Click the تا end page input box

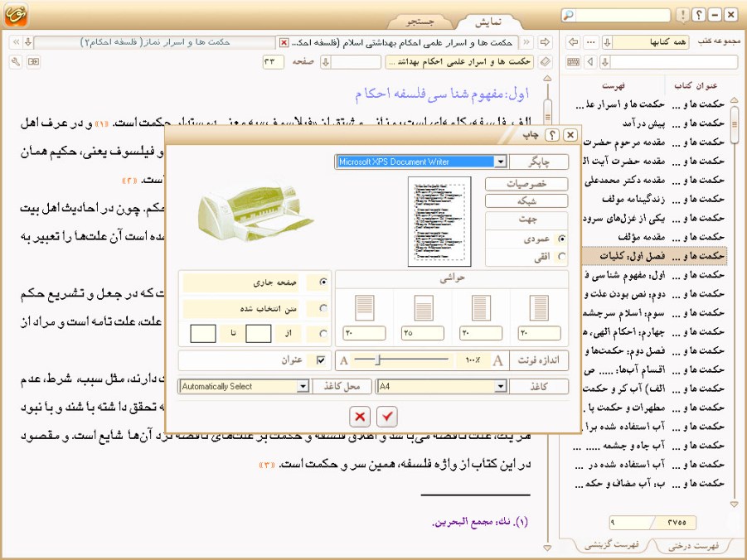point(203,334)
